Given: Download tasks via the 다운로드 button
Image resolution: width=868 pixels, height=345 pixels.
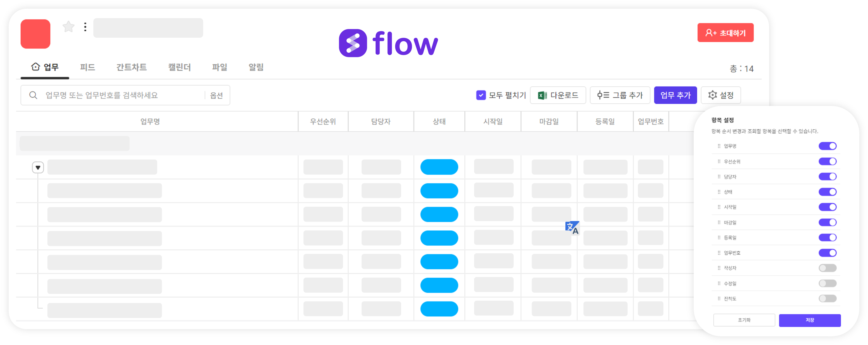Looking at the screenshot, I should pos(558,95).
